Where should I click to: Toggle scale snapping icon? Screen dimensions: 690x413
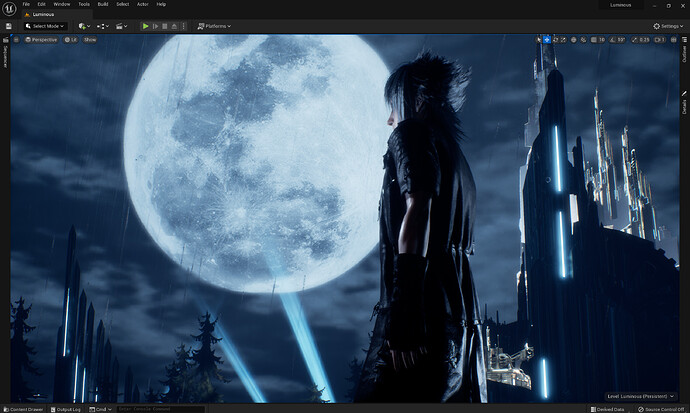point(635,40)
